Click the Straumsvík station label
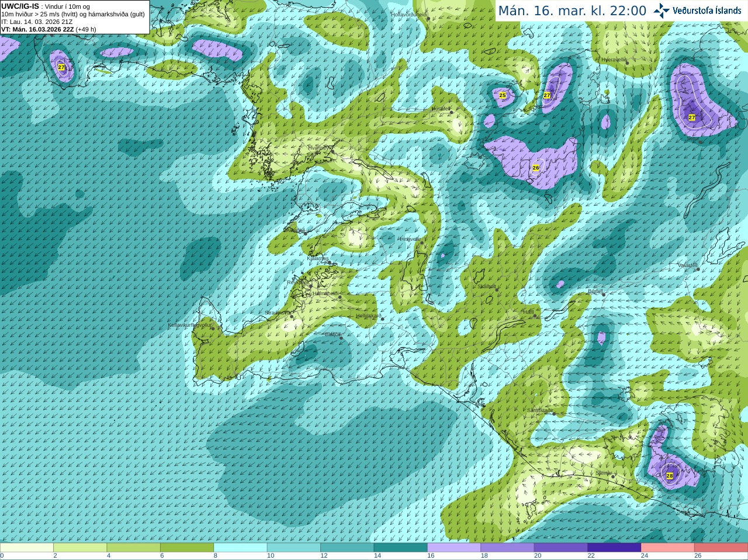Screen dimensions: 748x560 (x=277, y=313)
